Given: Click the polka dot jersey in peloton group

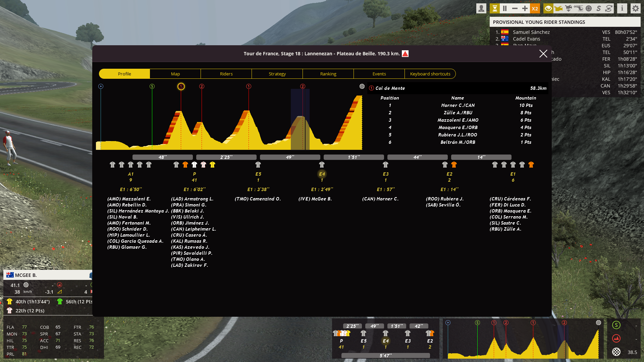Looking at the screenshot, I should tap(203, 165).
